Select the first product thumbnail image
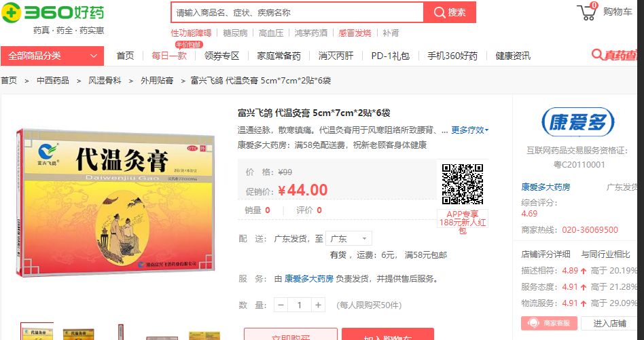The image size is (644, 340). (x=37, y=331)
